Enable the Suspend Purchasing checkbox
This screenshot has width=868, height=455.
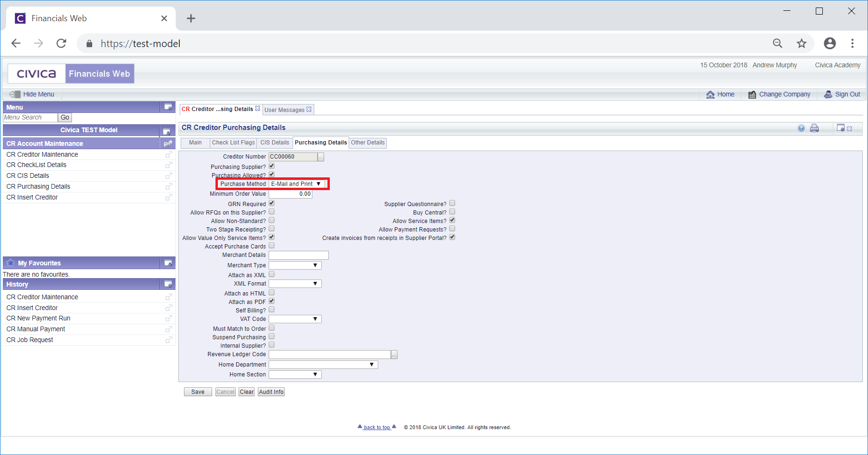pos(271,336)
